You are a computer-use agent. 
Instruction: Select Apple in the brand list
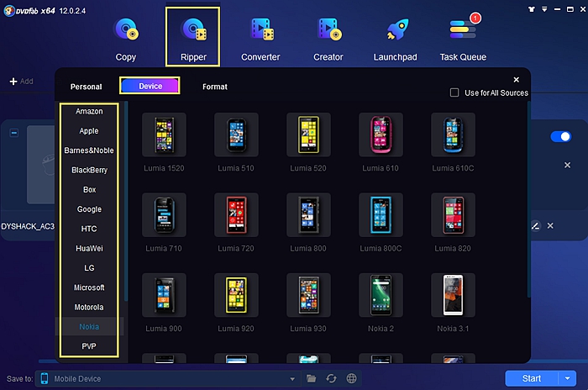click(89, 131)
